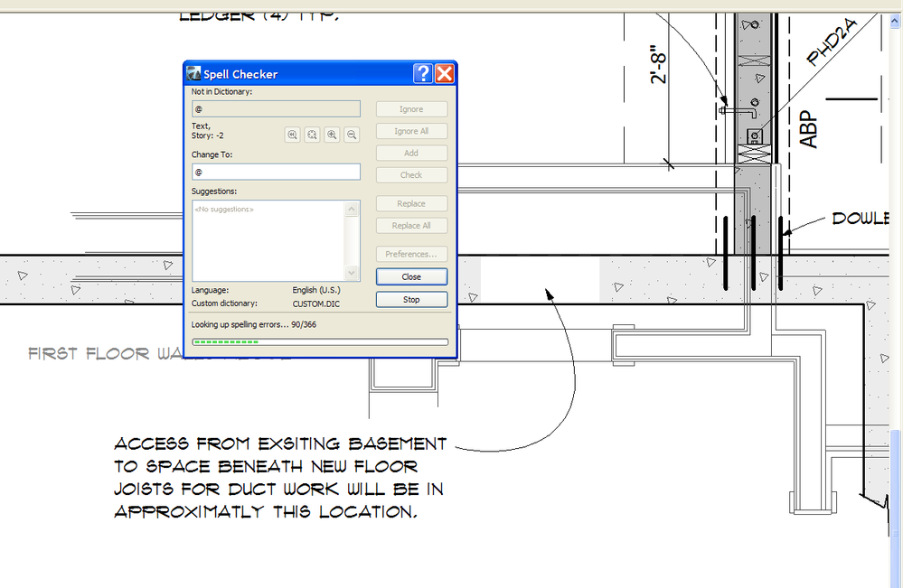Click the Check button

[411, 175]
